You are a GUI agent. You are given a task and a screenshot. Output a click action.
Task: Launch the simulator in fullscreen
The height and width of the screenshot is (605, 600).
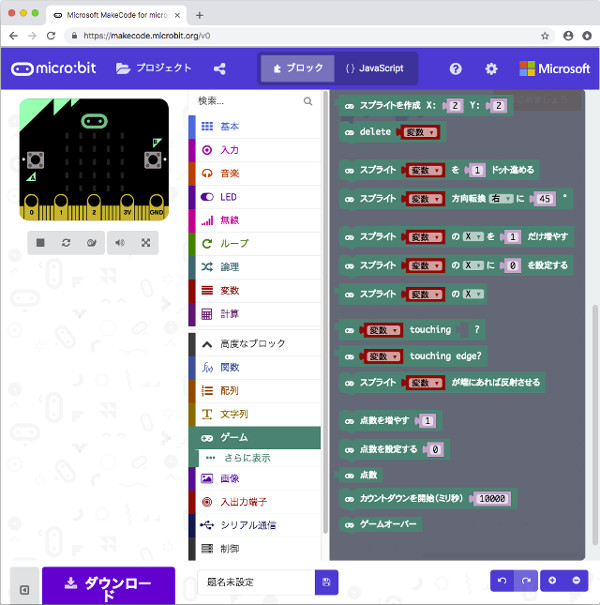[x=146, y=242]
